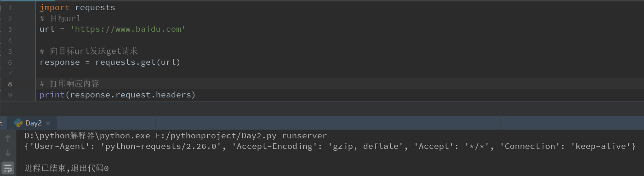Click the down arrow in the run console
The height and width of the screenshot is (176, 644).
(x=8, y=153)
